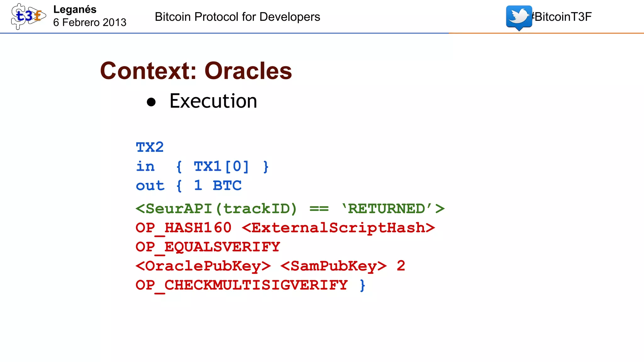Click 'OP_HASH160' opcode text
The width and height of the screenshot is (644, 362).
(183, 228)
